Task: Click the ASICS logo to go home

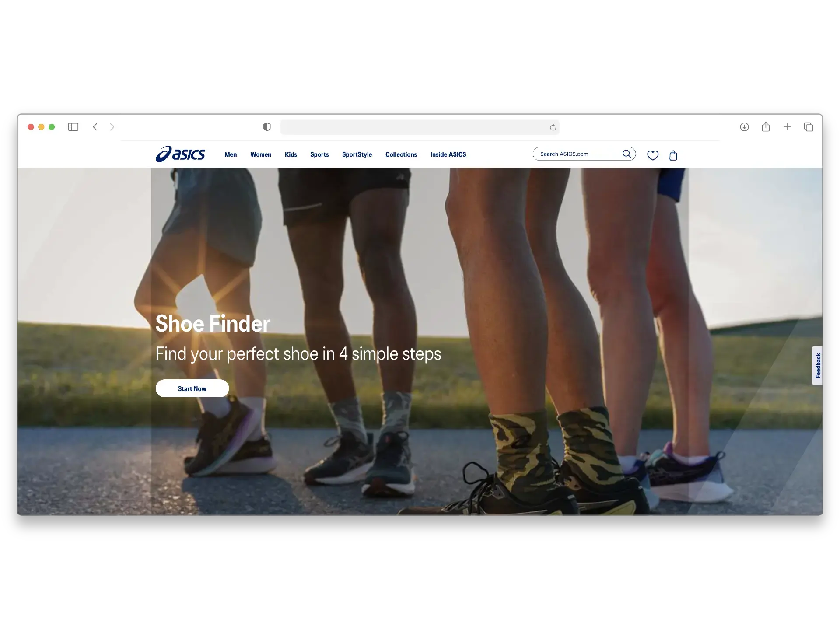Action: (x=180, y=154)
